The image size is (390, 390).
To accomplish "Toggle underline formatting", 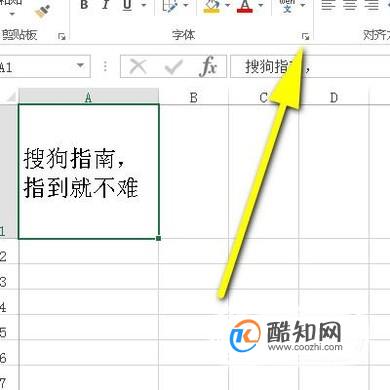I will click(x=127, y=5).
